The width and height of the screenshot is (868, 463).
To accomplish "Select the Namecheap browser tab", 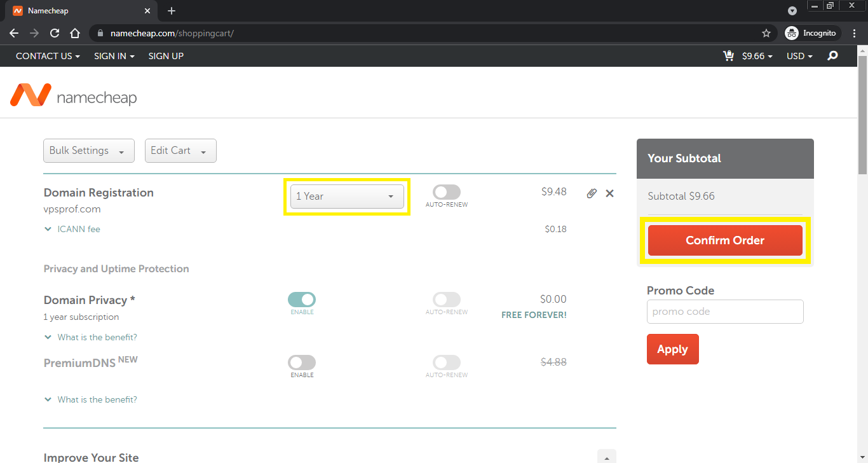I will click(x=83, y=11).
